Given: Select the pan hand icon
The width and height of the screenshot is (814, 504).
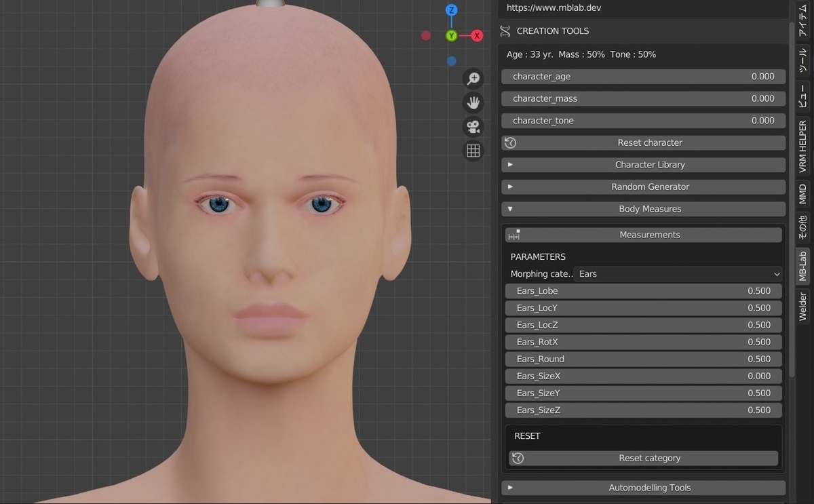Looking at the screenshot, I should [x=473, y=102].
